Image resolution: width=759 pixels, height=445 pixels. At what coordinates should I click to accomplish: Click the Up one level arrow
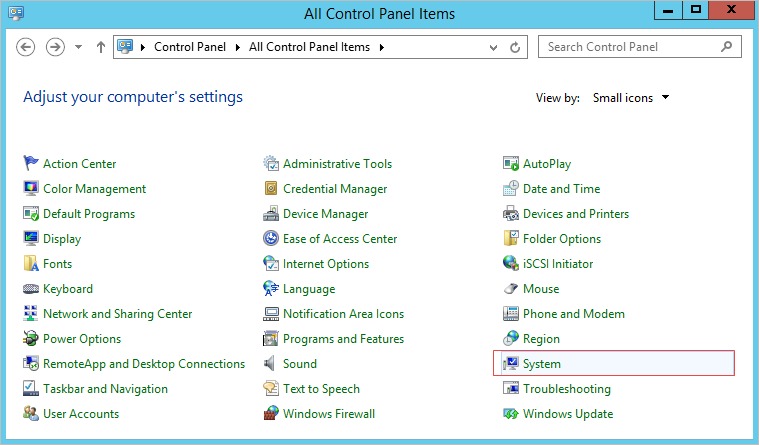(x=101, y=47)
